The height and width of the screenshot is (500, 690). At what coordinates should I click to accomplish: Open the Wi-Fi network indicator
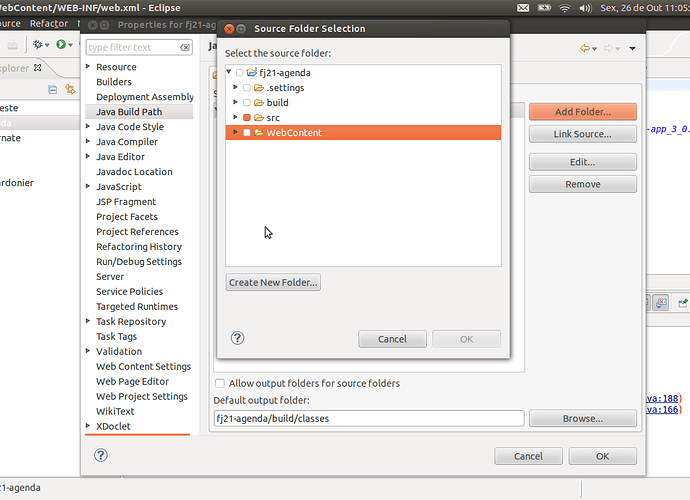click(565, 8)
